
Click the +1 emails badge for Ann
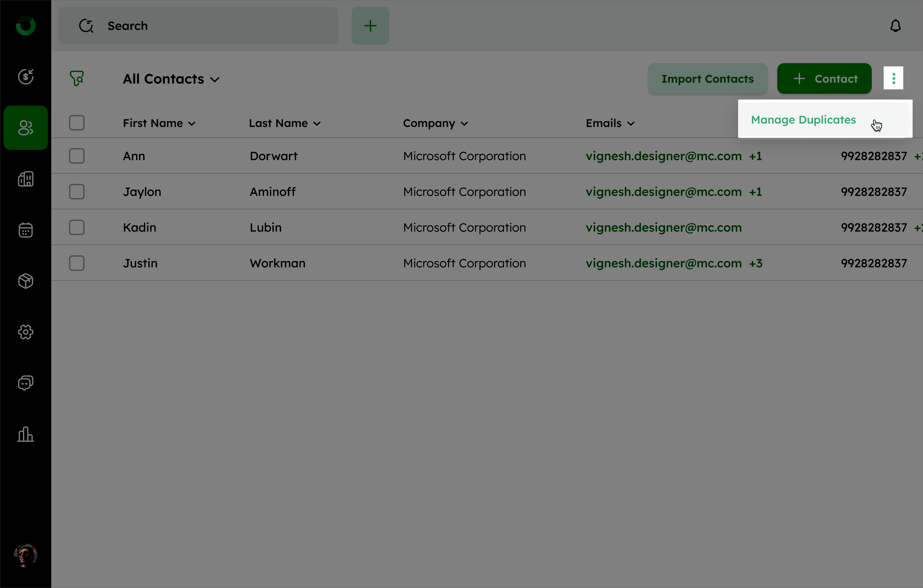pos(755,156)
